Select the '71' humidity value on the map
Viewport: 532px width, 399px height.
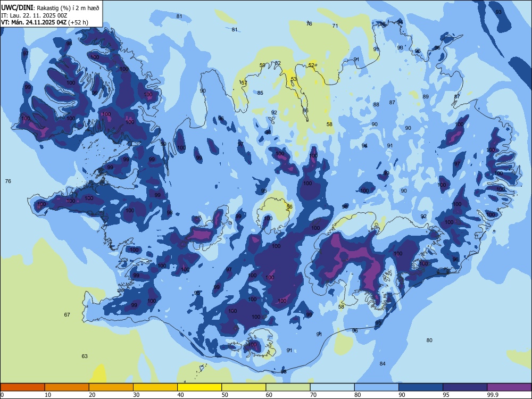(x=335, y=26)
